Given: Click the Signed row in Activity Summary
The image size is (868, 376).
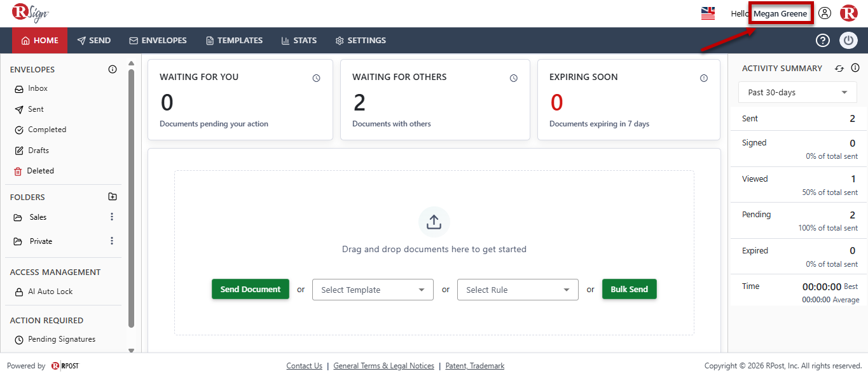Looking at the screenshot, I should 799,149.
